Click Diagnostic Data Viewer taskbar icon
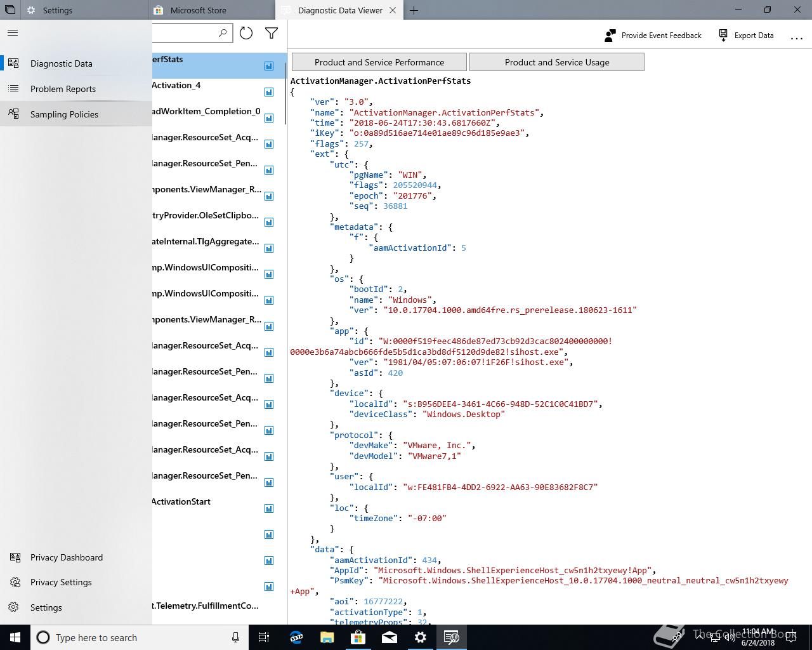Image resolution: width=812 pixels, height=650 pixels. point(452,637)
